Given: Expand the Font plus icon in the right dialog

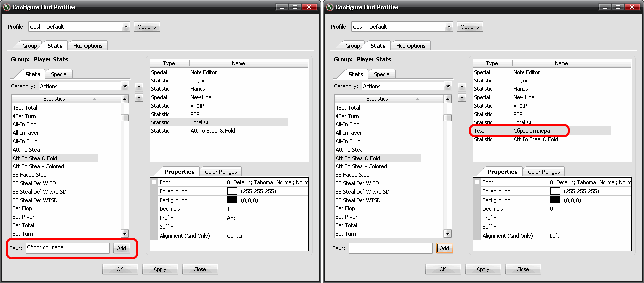Looking at the screenshot, I should coord(477,182).
